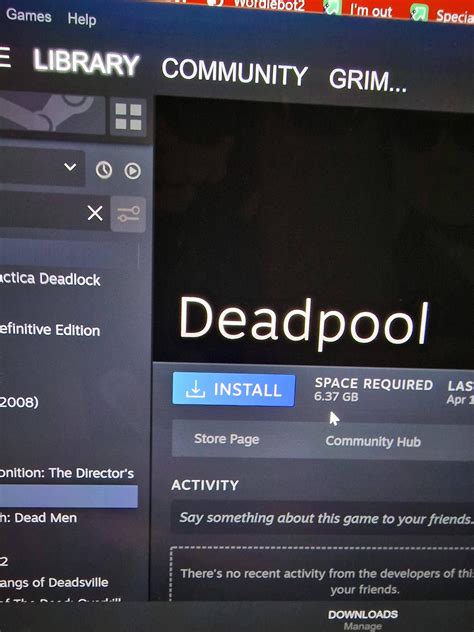
Task: Click the ACTIVITY section heading
Action: [x=205, y=485]
